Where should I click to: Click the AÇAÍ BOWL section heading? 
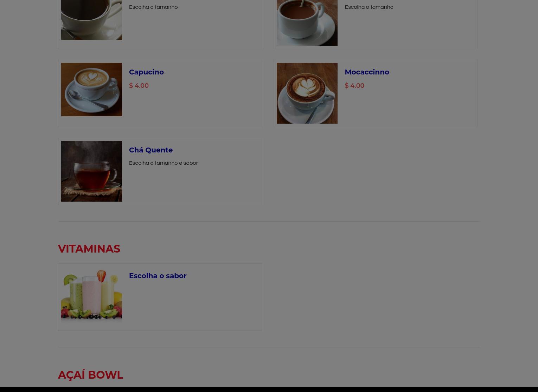[90, 375]
